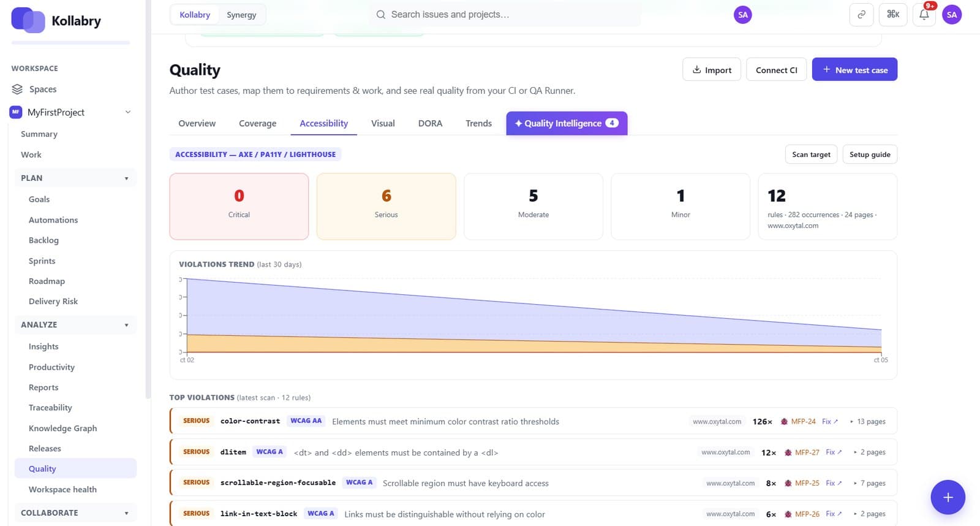Expand 7 pages for scrollable-region-focusable

(x=870, y=483)
